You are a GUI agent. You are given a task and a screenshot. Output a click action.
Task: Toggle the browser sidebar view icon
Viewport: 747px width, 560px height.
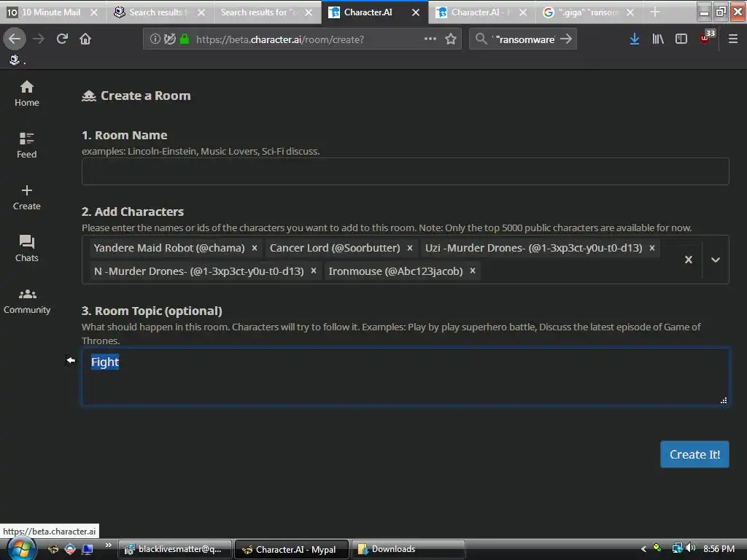[x=681, y=39]
